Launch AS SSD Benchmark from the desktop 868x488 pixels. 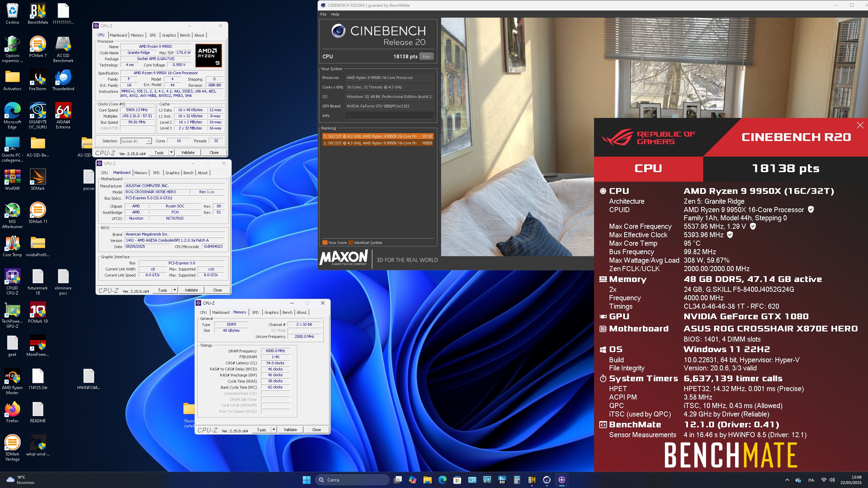pyautogui.click(x=63, y=49)
